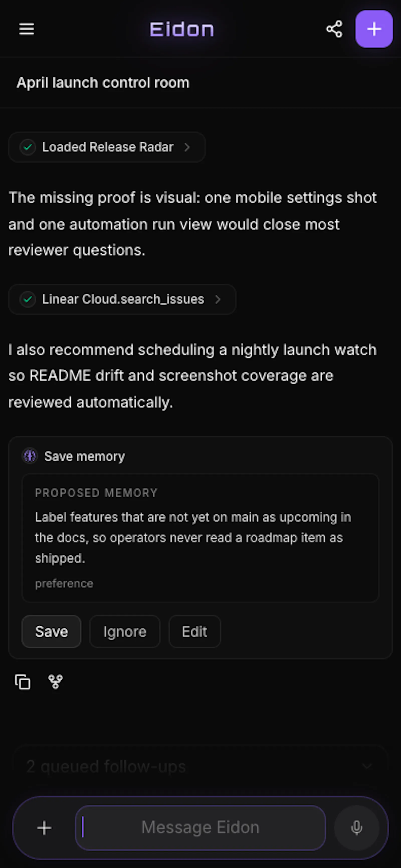Viewport: 401px width, 868px height.
Task: Click the preference memory tag
Action: point(64,584)
